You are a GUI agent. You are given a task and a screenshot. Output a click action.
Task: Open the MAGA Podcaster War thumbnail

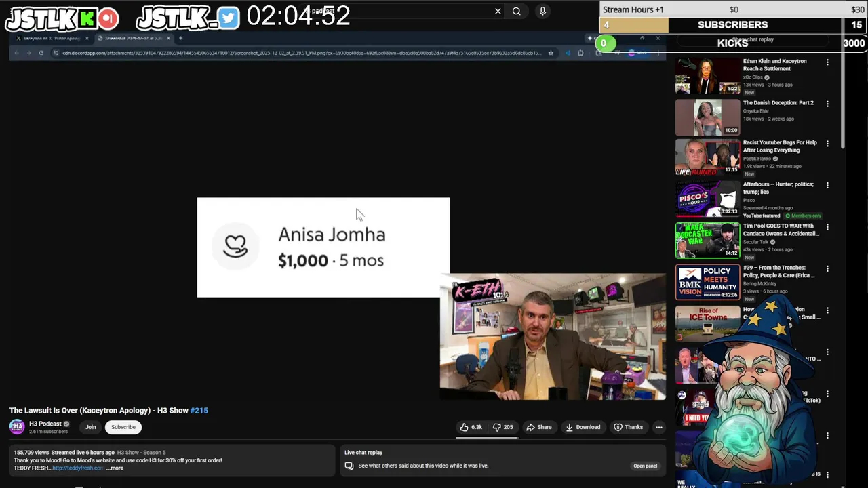pos(707,241)
